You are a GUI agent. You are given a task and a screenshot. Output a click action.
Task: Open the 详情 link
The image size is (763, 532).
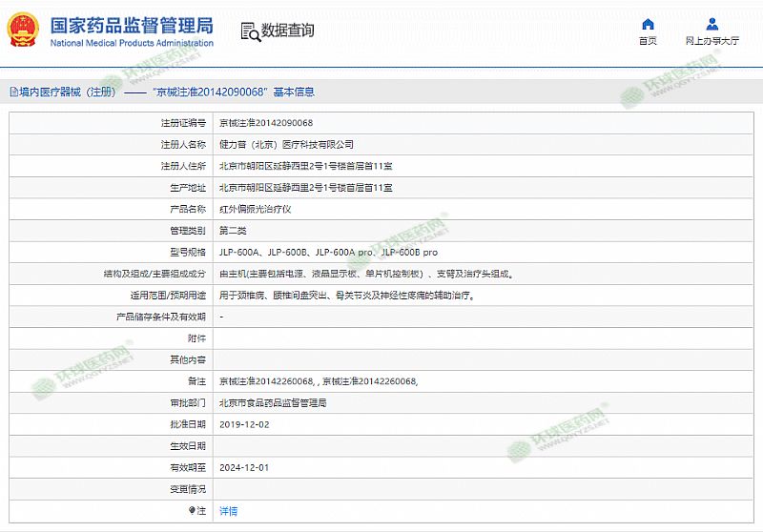[229, 511]
